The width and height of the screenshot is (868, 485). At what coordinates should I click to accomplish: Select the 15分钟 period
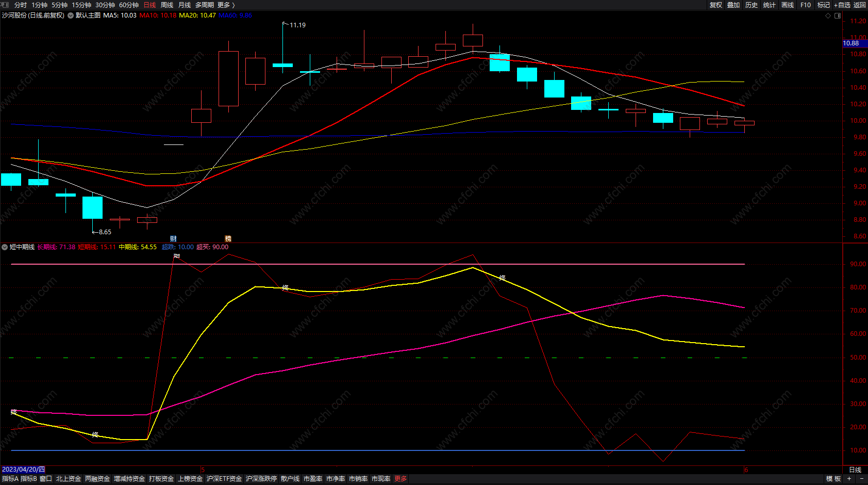tap(81, 5)
